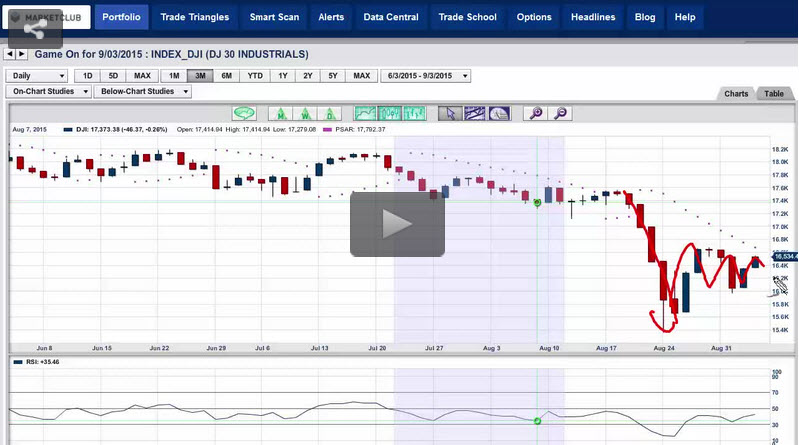Switch to the Table tab
Viewport: 799px width, 445px height.
[774, 94]
